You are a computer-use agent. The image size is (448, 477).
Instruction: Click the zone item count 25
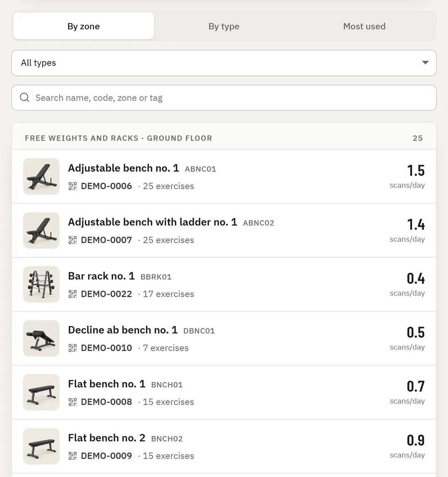pos(417,138)
